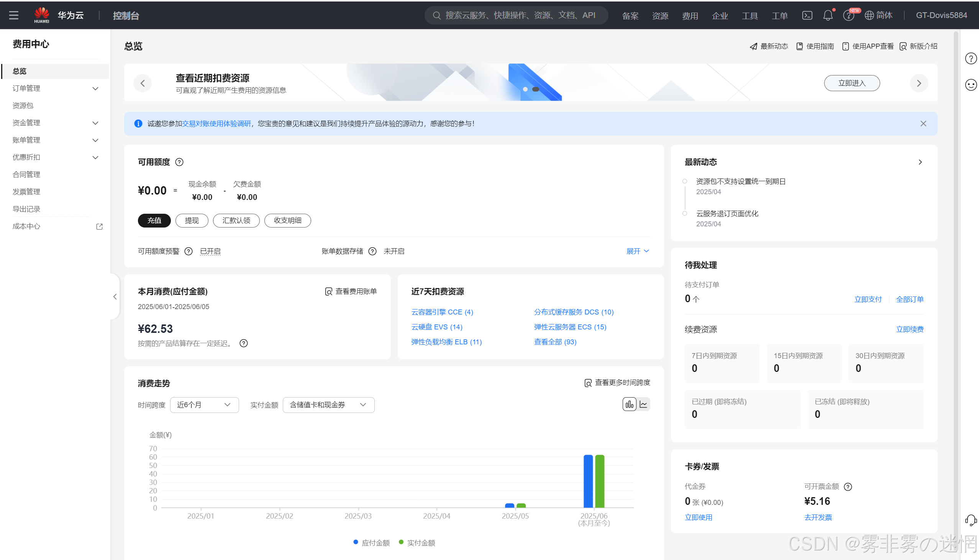
Task: Click the 账单数据存储 help icon
Action: [x=372, y=251]
